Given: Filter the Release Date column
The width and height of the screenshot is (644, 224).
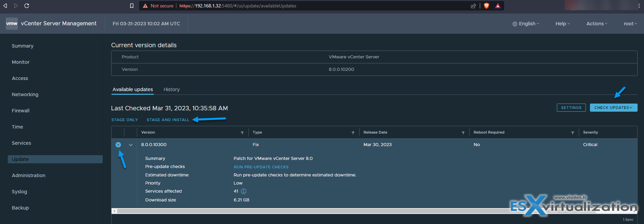Looking at the screenshot, I should (463, 133).
